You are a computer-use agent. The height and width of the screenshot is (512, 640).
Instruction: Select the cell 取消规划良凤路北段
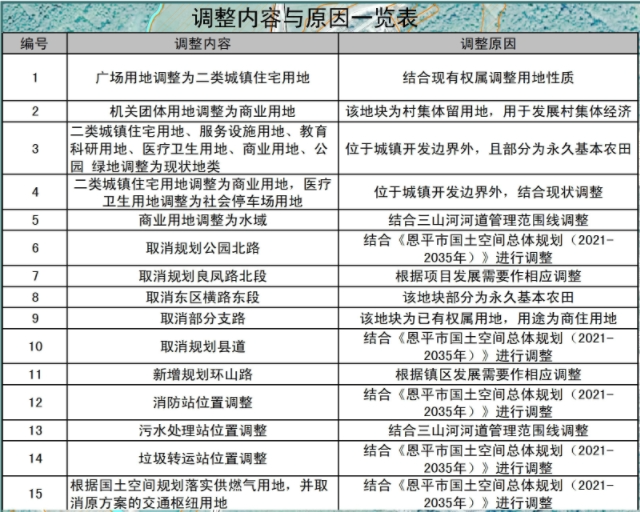click(x=202, y=274)
